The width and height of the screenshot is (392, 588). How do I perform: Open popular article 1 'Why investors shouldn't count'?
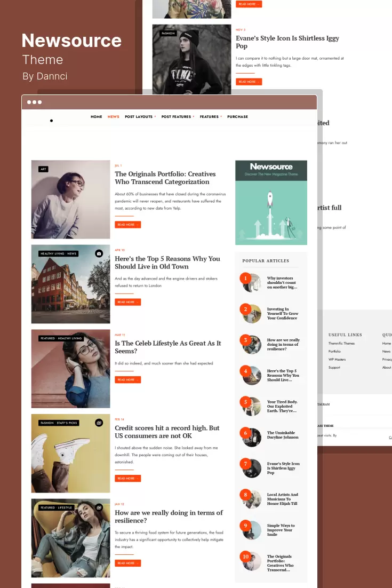tap(282, 283)
